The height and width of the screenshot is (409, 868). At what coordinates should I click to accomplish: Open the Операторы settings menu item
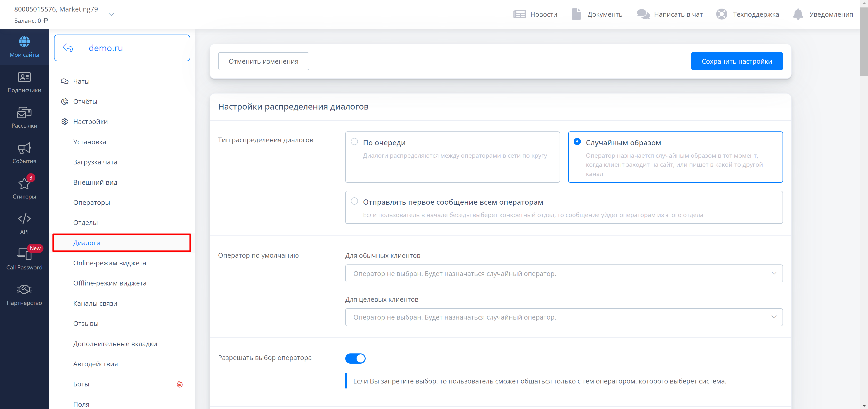(x=92, y=202)
